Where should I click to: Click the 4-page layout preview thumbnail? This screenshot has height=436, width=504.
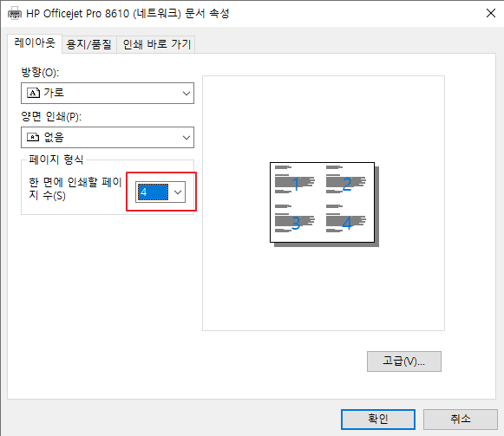click(324, 205)
